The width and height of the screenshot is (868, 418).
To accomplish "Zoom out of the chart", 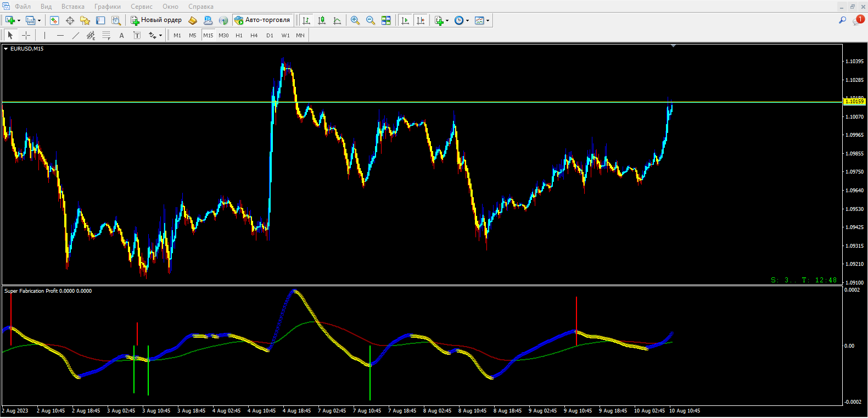I will click(x=371, y=20).
